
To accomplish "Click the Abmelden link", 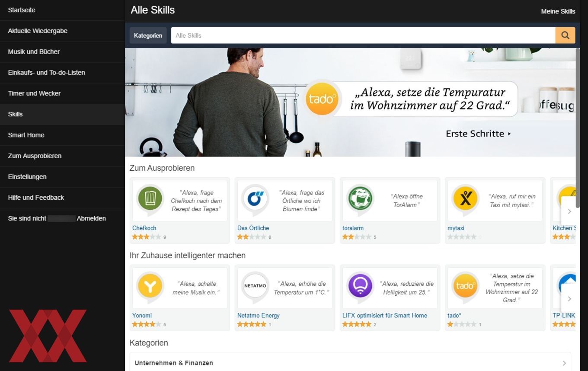I will tap(91, 218).
